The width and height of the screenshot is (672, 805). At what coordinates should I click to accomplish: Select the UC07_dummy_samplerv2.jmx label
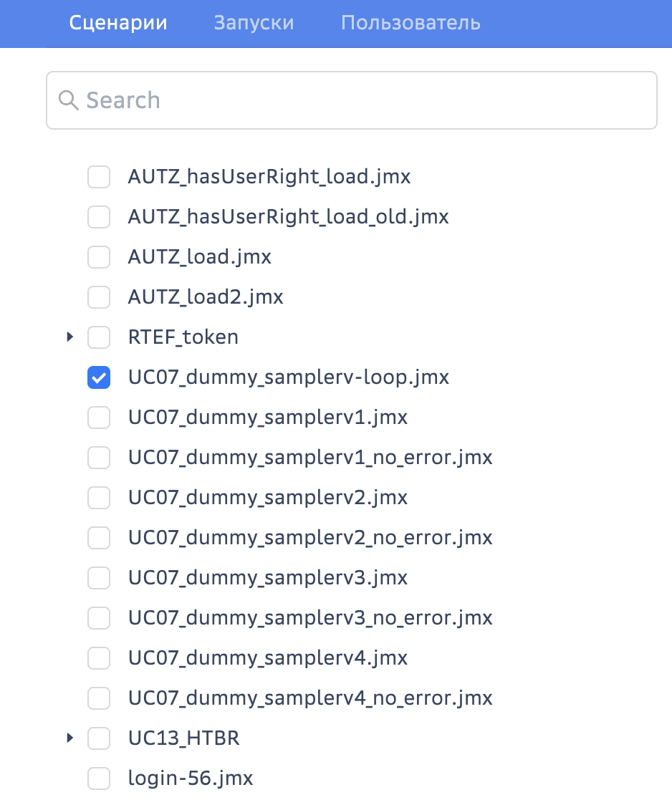(268, 497)
